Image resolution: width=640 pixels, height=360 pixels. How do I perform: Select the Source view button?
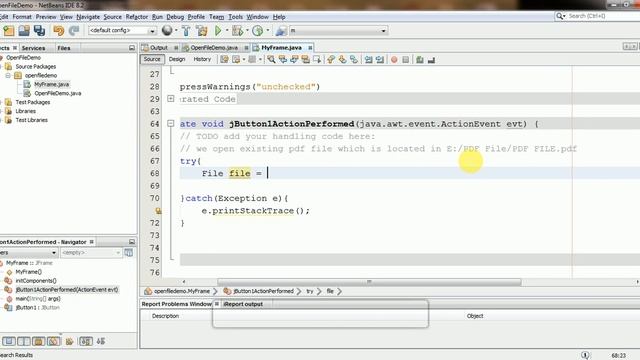pos(152,59)
